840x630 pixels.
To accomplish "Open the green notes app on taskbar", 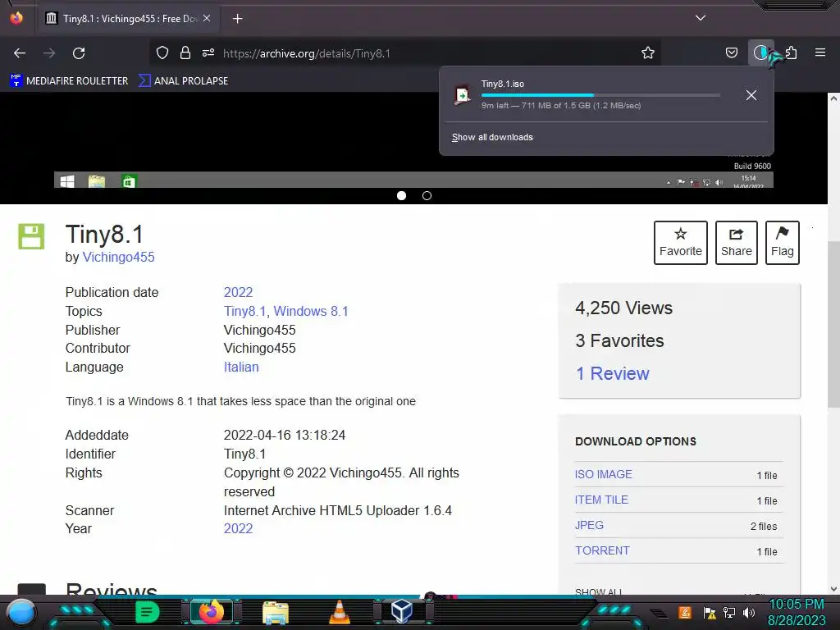I will point(148,612).
